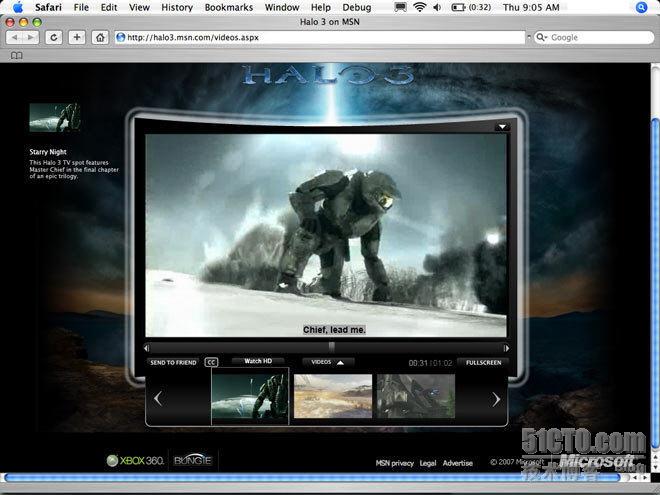Open the volume control in menu bar

tap(437, 7)
